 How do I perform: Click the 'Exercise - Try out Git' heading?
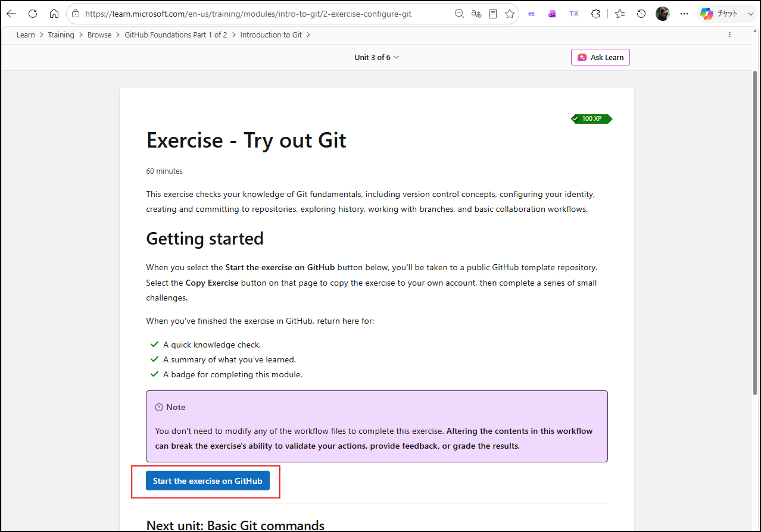click(x=247, y=140)
